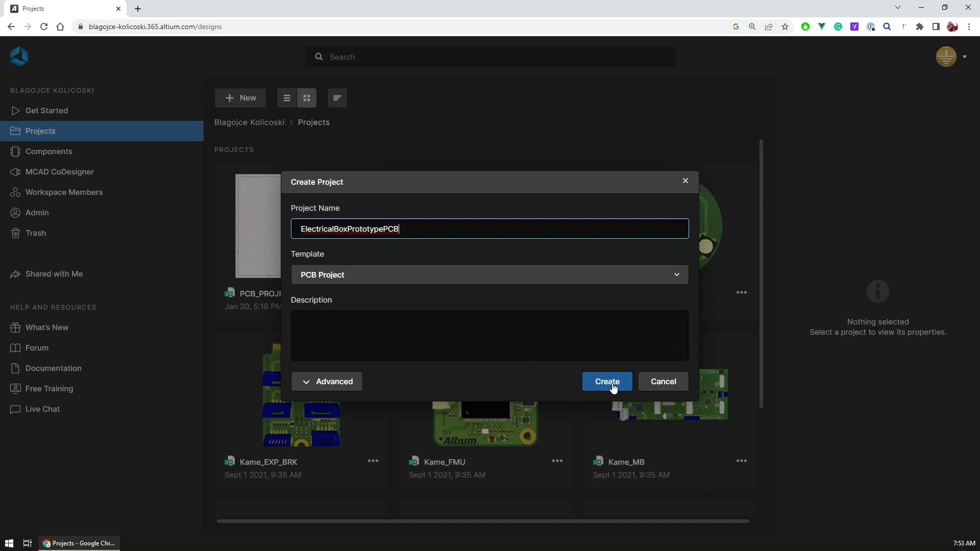Open the Chrome tab search chevron
Image resolution: width=980 pixels, height=551 pixels.
tap(898, 8)
